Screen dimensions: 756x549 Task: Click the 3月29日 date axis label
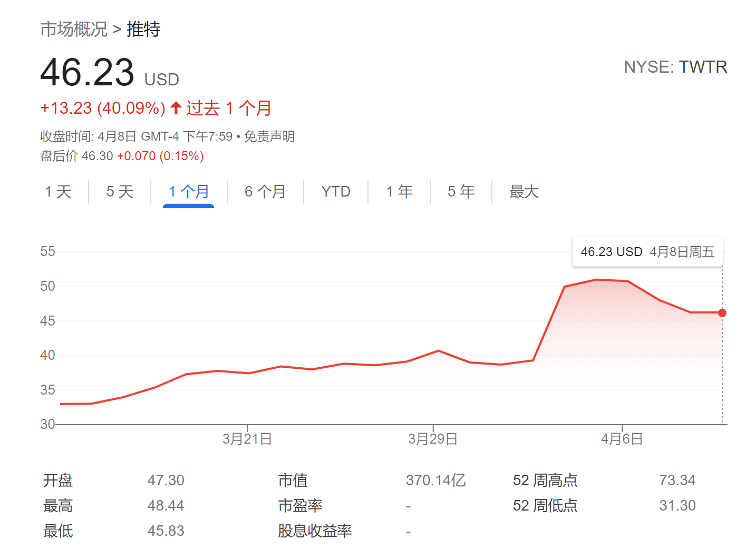433,439
